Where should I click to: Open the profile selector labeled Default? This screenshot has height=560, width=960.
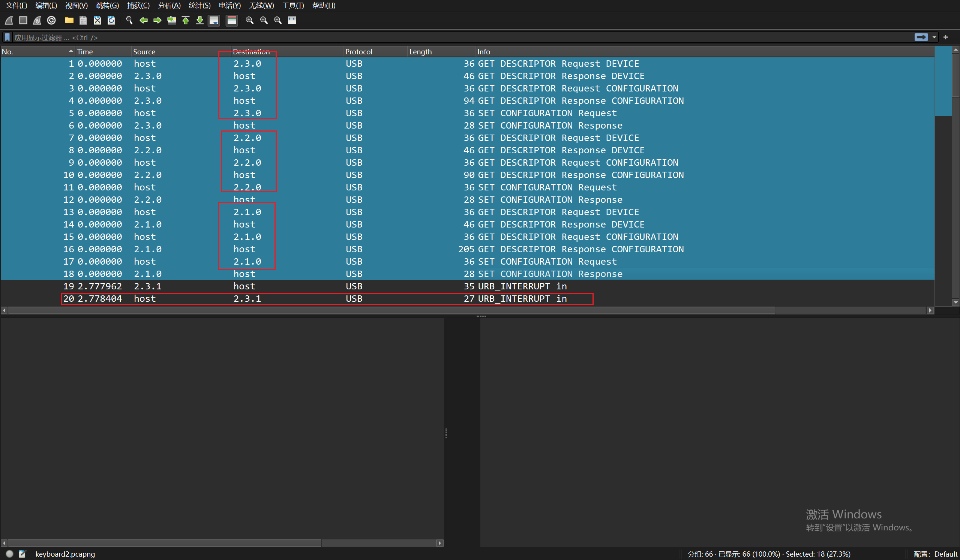pos(945,554)
